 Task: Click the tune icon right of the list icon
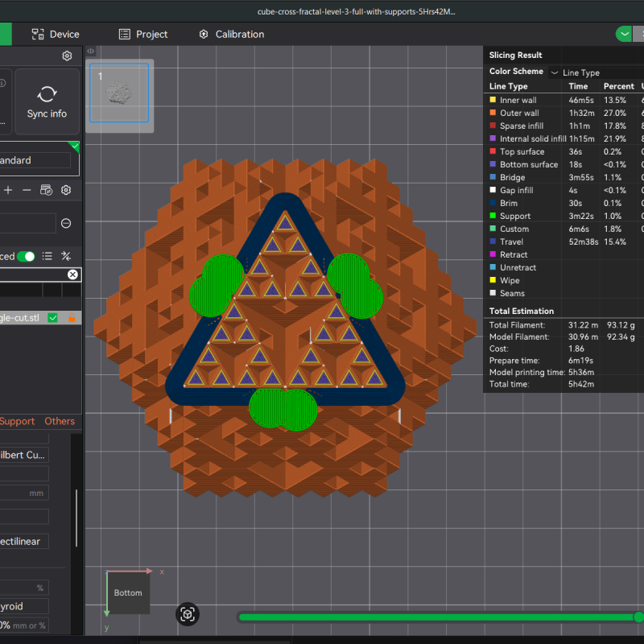pyautogui.click(x=66, y=256)
